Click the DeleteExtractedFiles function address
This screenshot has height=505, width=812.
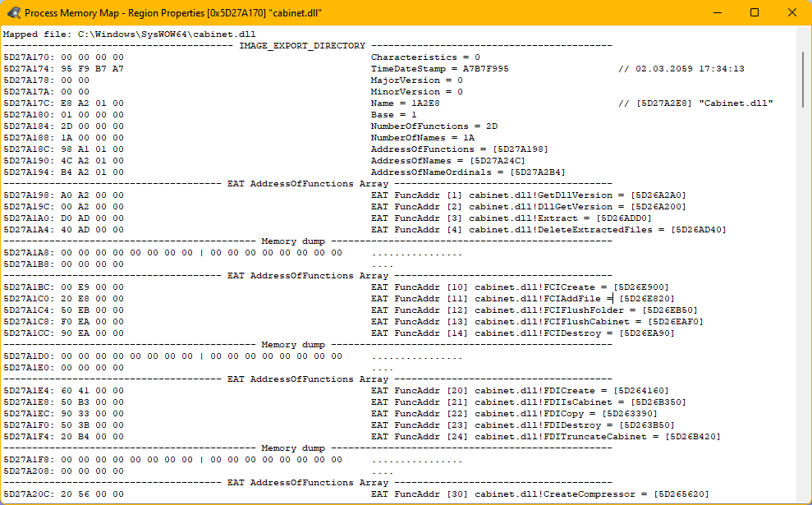click(699, 229)
